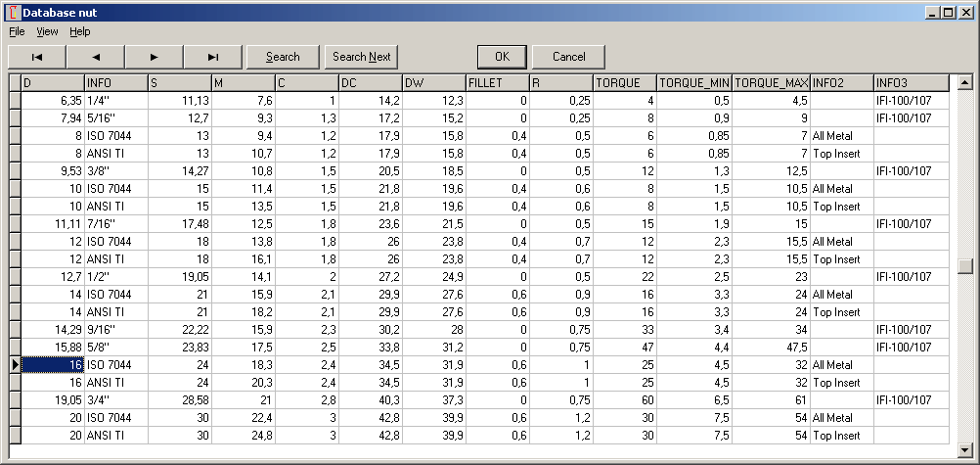
Task: Go to previous record arrow button
Action: tap(96, 57)
